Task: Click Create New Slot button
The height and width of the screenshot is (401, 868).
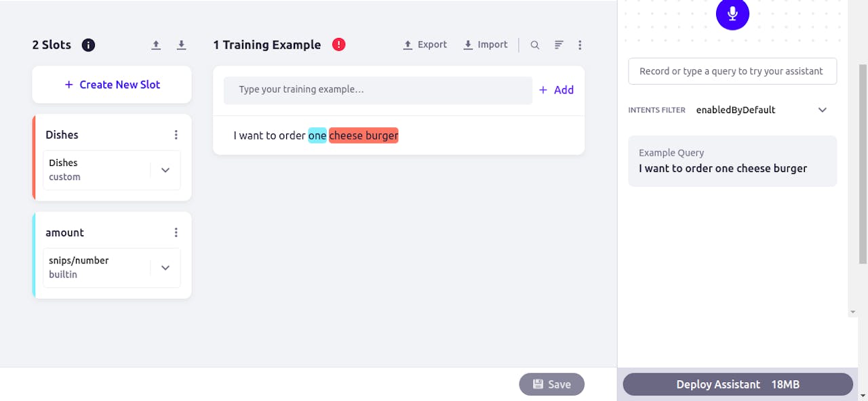Action: (112, 85)
